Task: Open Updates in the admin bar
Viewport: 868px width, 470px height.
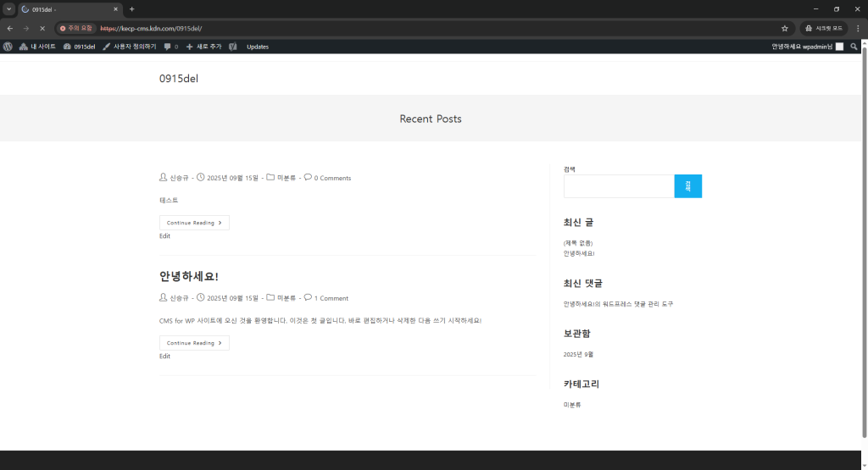Action: [x=258, y=47]
